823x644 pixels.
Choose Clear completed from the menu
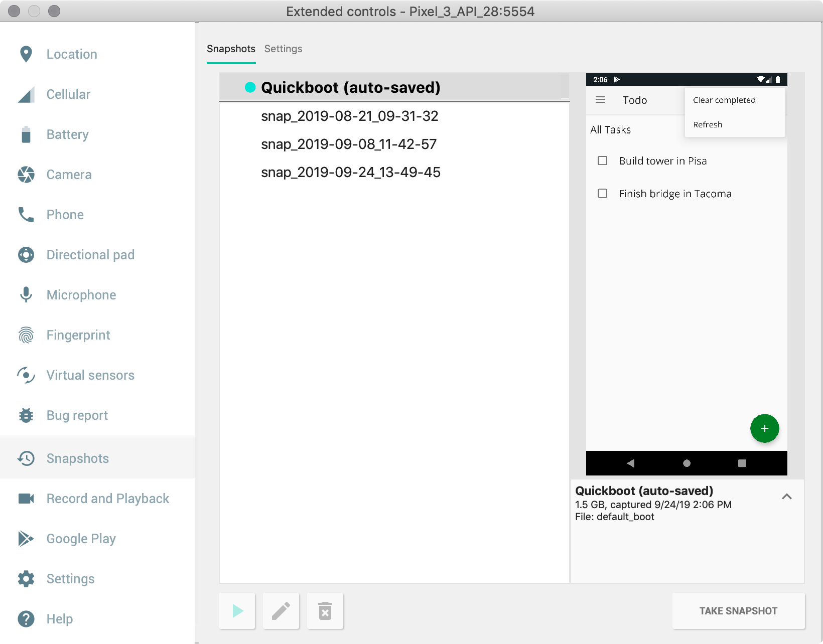[724, 100]
